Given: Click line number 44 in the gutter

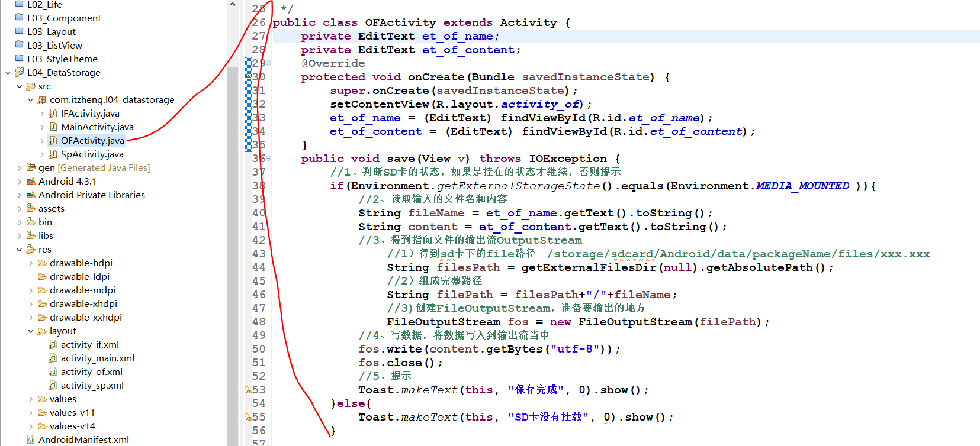Looking at the screenshot, I should (x=259, y=267).
